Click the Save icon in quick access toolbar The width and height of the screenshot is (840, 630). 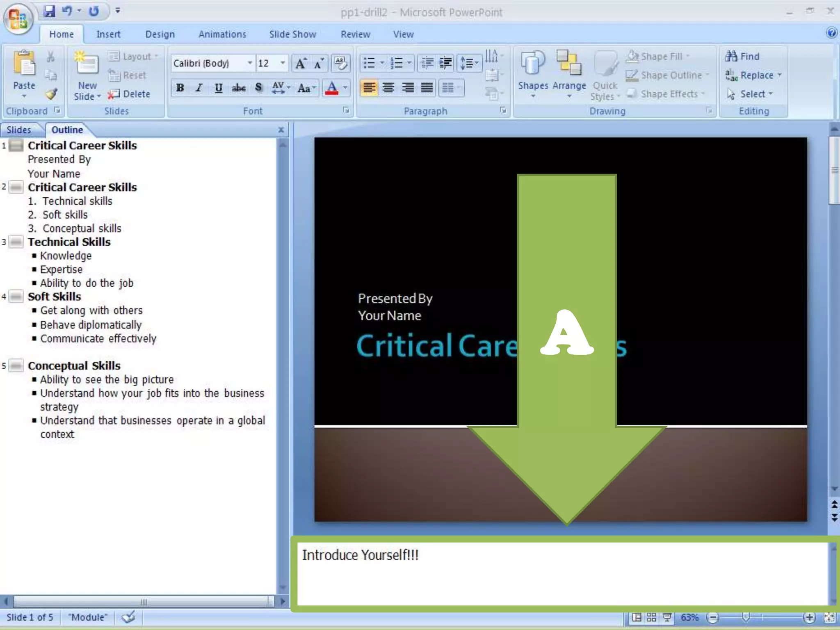coord(49,11)
